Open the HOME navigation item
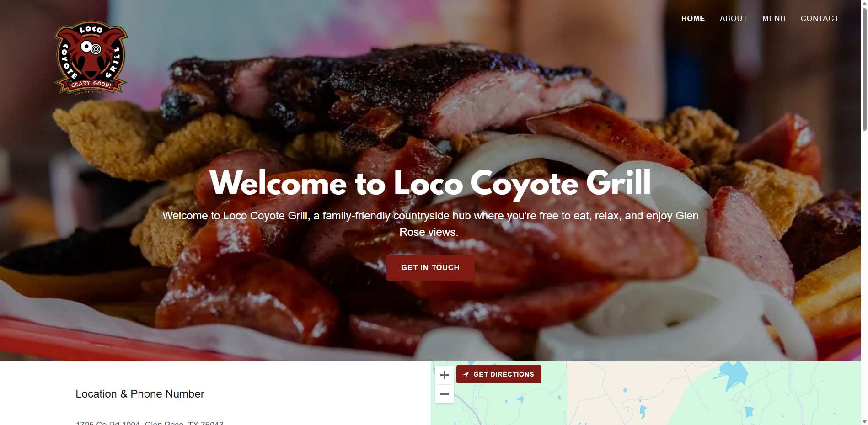 693,18
